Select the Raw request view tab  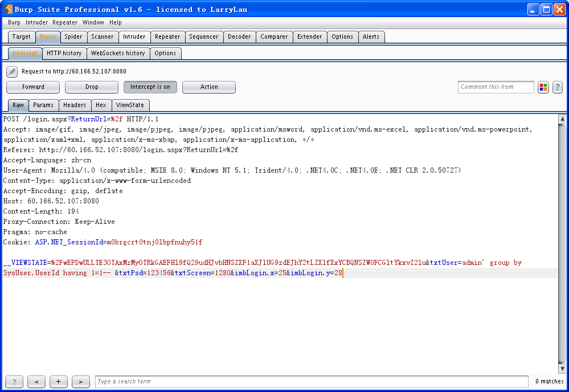click(18, 105)
